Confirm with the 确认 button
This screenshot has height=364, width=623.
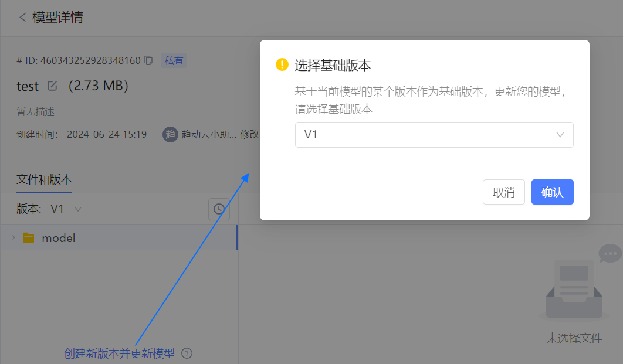[552, 192]
